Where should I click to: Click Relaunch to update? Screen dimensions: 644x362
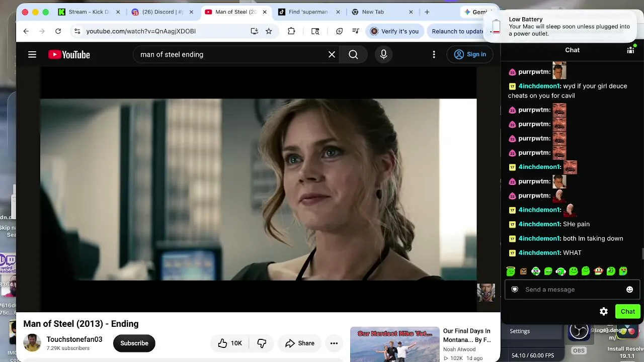coord(457,31)
